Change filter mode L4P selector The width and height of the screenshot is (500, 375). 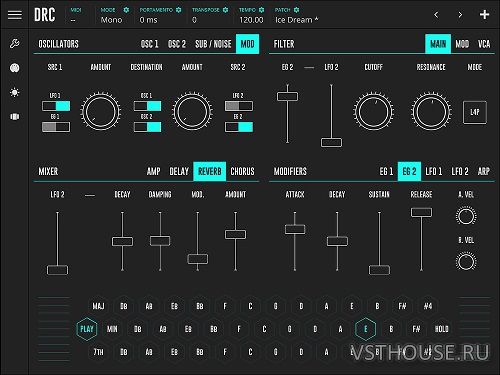[475, 112]
